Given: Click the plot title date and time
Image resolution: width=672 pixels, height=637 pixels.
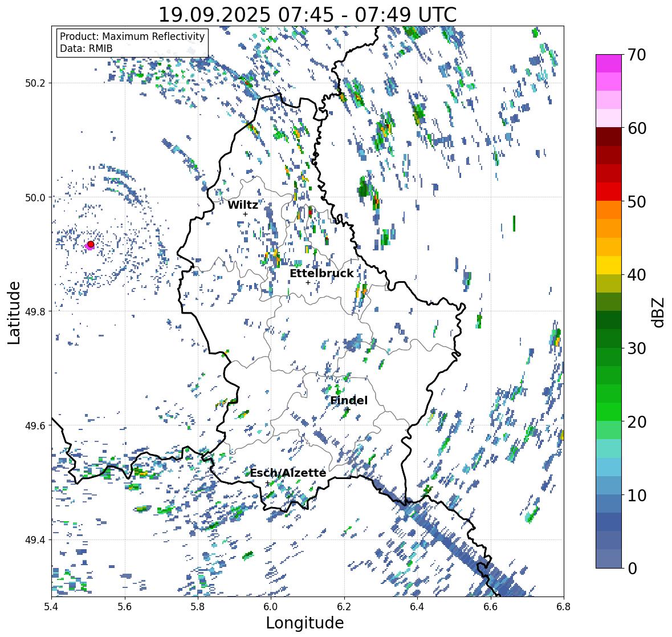Looking at the screenshot, I should [307, 15].
